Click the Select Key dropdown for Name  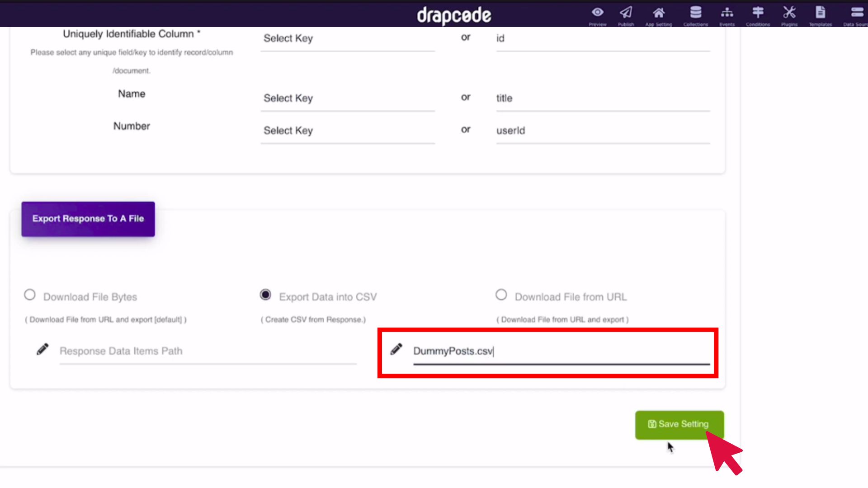point(348,99)
